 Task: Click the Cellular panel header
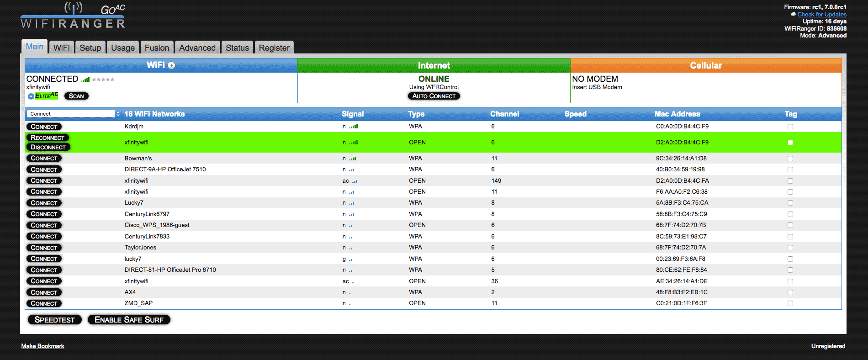click(x=706, y=65)
